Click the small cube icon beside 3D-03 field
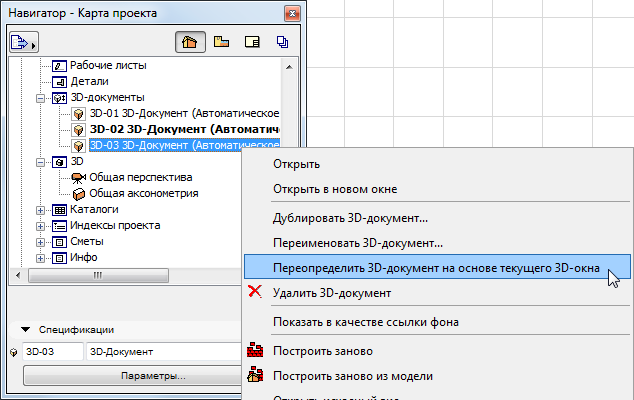 point(14,352)
